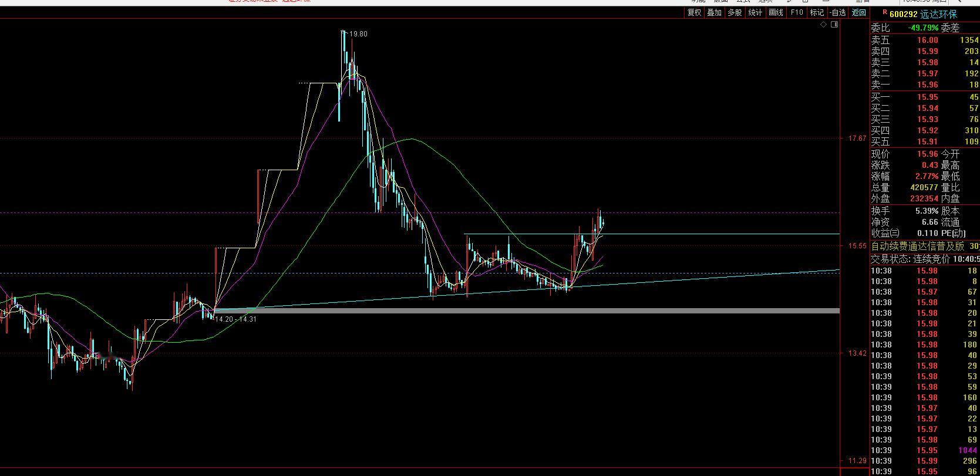Click the tick row with volume 160

[x=925, y=397]
